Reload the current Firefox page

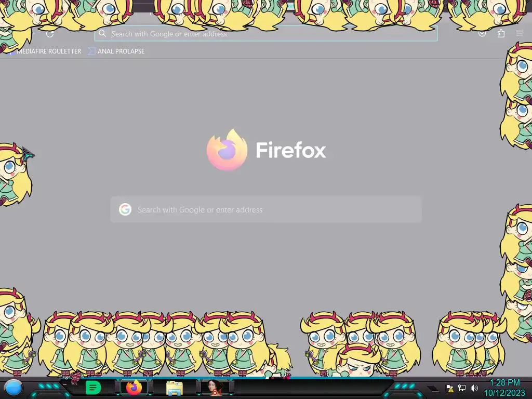coord(50,34)
